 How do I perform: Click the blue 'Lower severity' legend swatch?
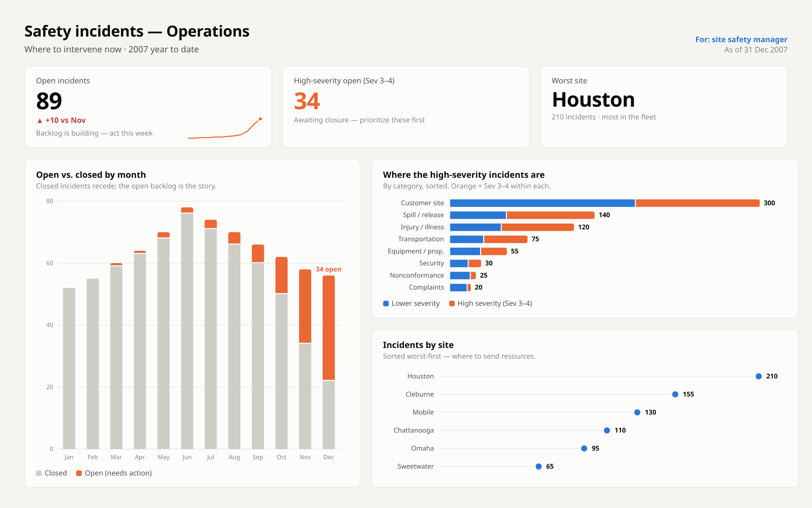tap(386, 303)
